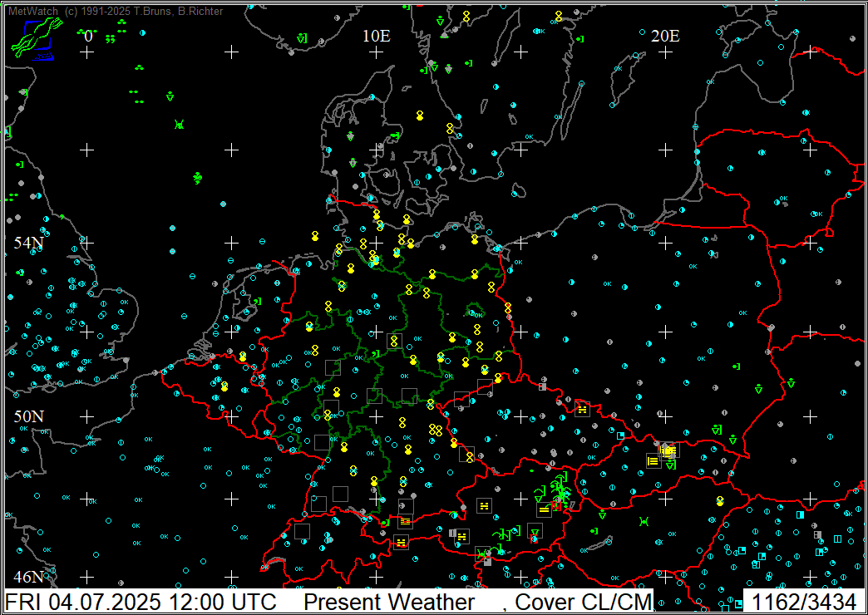Click the 54N latitude label
Image resolution: width=868 pixels, height=615 pixels.
coord(29,243)
